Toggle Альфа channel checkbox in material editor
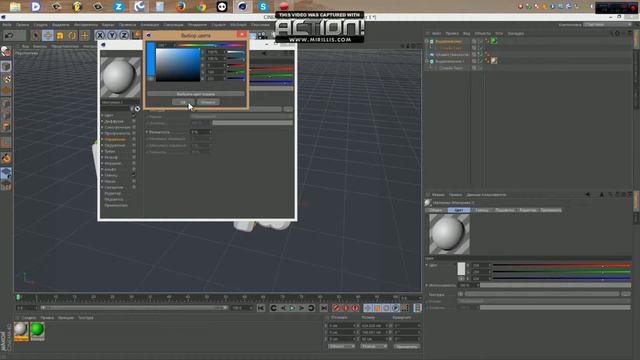Screen dimensions: 640x360 click(x=134, y=169)
